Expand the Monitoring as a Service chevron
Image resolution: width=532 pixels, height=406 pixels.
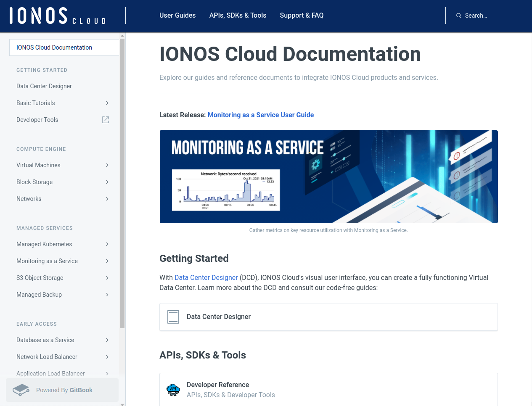tap(107, 261)
